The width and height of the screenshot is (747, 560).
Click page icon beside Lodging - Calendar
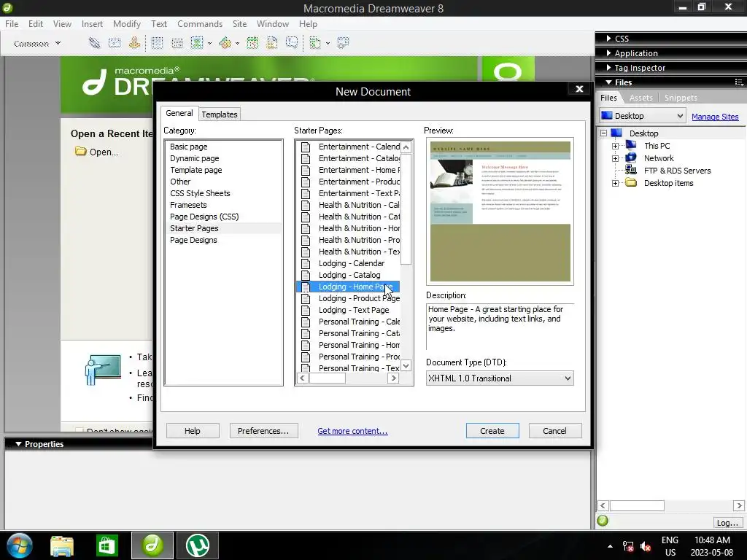306,263
